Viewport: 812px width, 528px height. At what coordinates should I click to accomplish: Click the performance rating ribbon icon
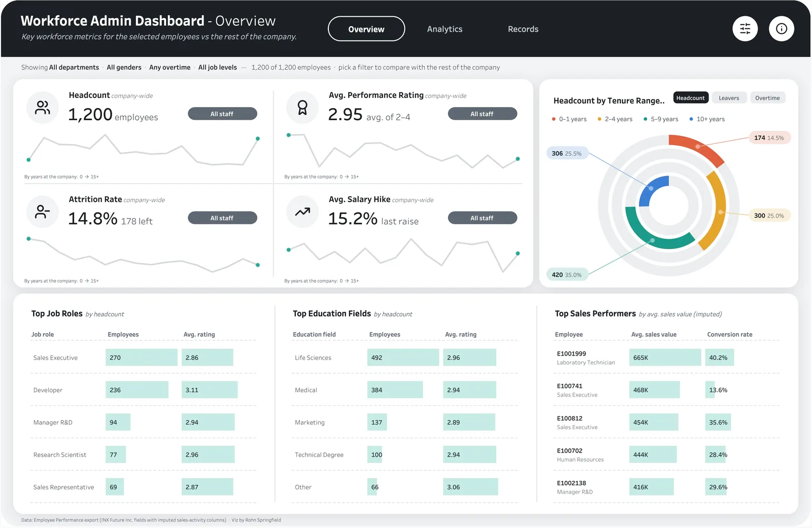(302, 108)
